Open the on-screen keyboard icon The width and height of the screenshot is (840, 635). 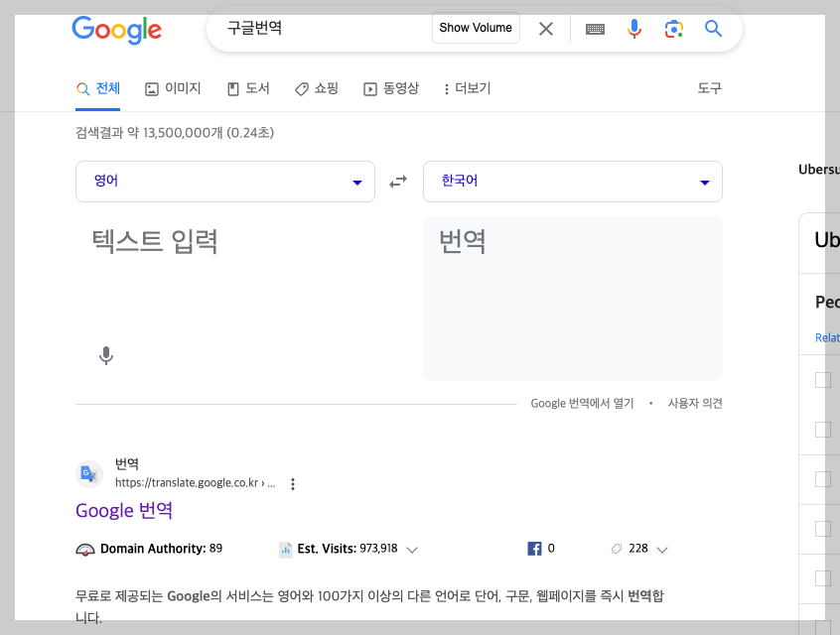(x=595, y=29)
